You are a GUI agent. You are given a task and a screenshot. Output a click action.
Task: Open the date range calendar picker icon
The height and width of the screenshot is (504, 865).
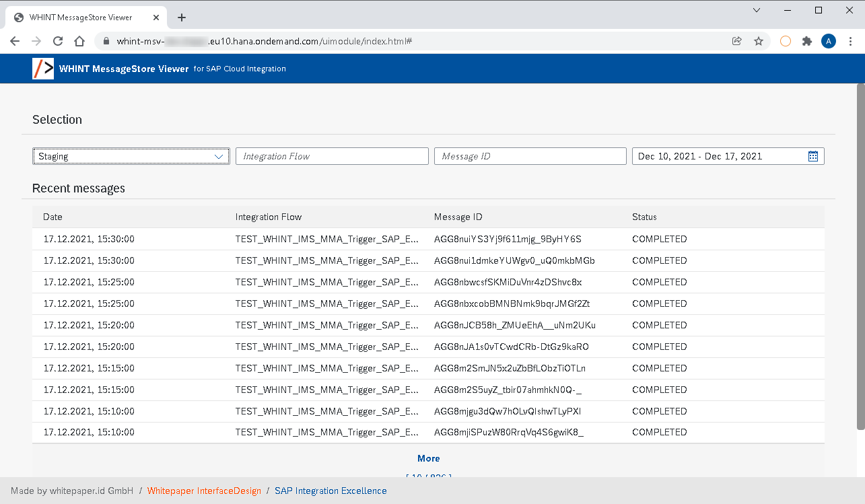pos(813,156)
